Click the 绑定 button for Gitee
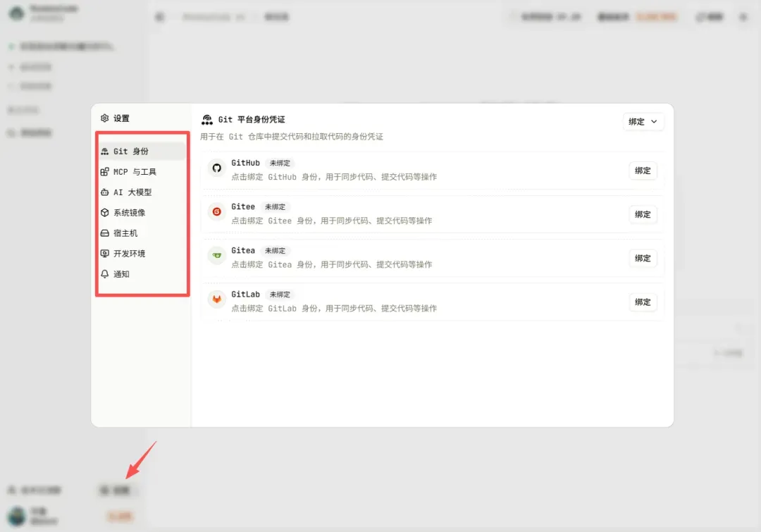The height and width of the screenshot is (532, 761). 643,214
